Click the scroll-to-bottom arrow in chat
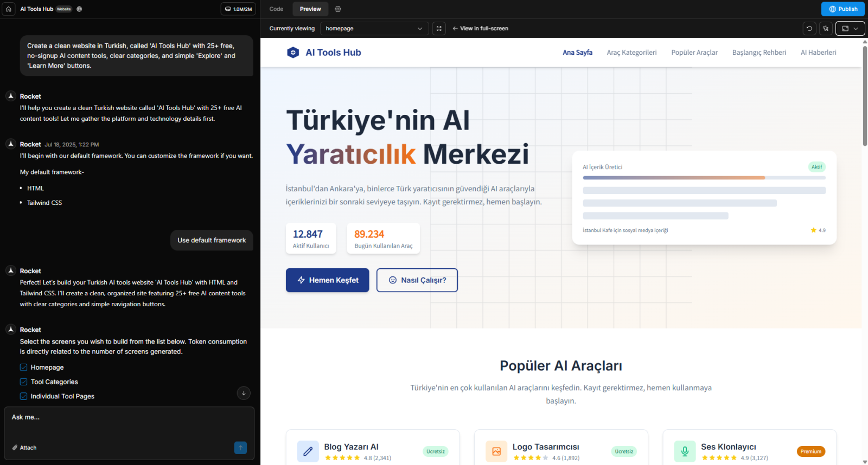Image resolution: width=868 pixels, height=465 pixels. pyautogui.click(x=244, y=393)
